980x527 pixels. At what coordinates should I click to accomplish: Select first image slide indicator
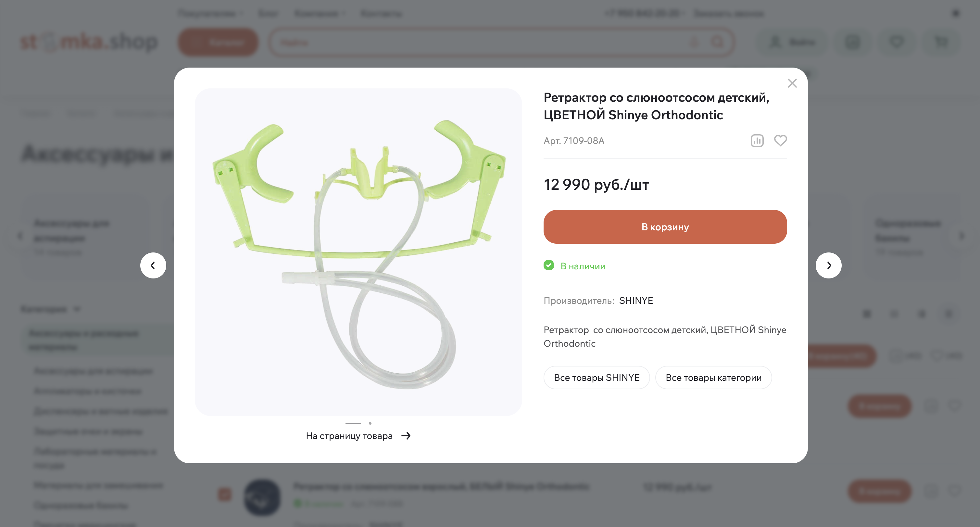tap(353, 423)
